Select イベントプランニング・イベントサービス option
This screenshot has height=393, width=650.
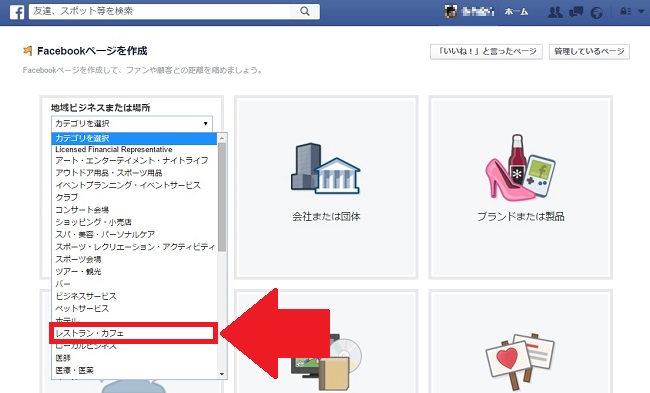pos(134,185)
